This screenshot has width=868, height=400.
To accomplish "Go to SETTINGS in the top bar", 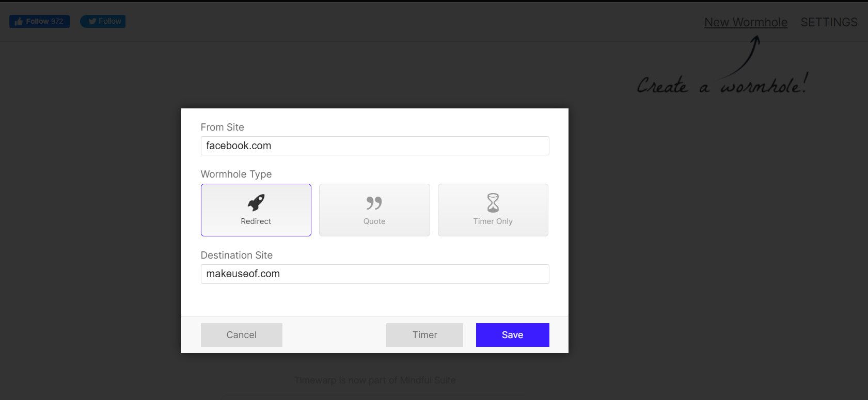I will [x=829, y=22].
